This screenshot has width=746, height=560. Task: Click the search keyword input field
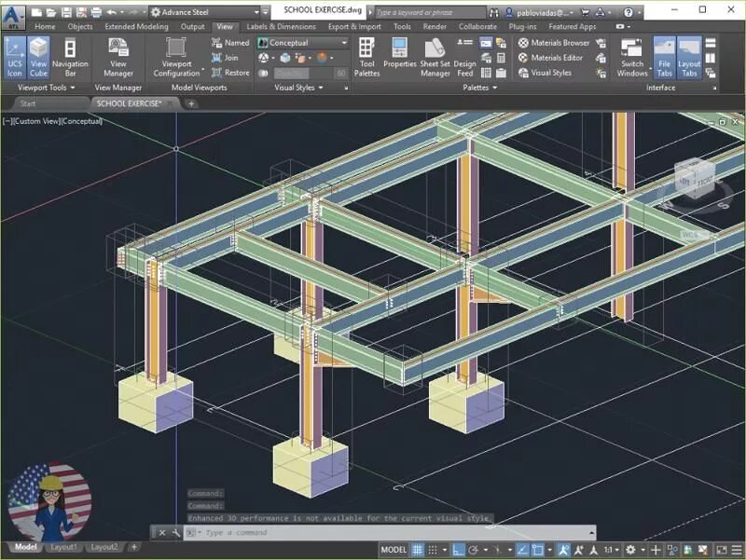[x=430, y=12]
